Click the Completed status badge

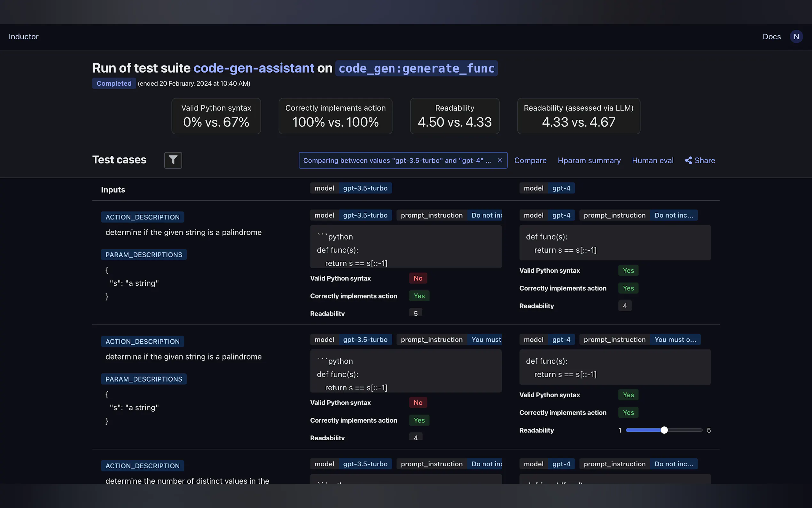(114, 83)
